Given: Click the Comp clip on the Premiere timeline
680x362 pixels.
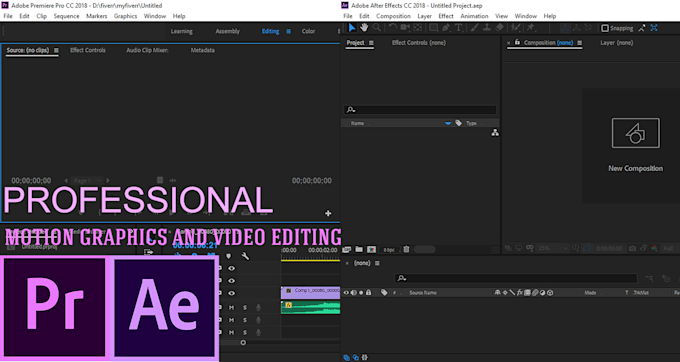Looking at the screenshot, I should click(x=311, y=293).
